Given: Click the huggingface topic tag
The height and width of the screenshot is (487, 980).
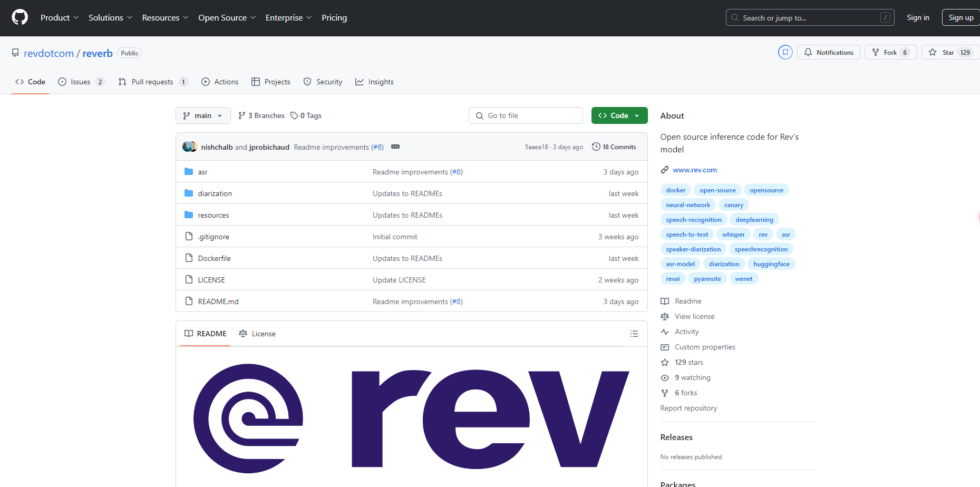Looking at the screenshot, I should coord(771,264).
